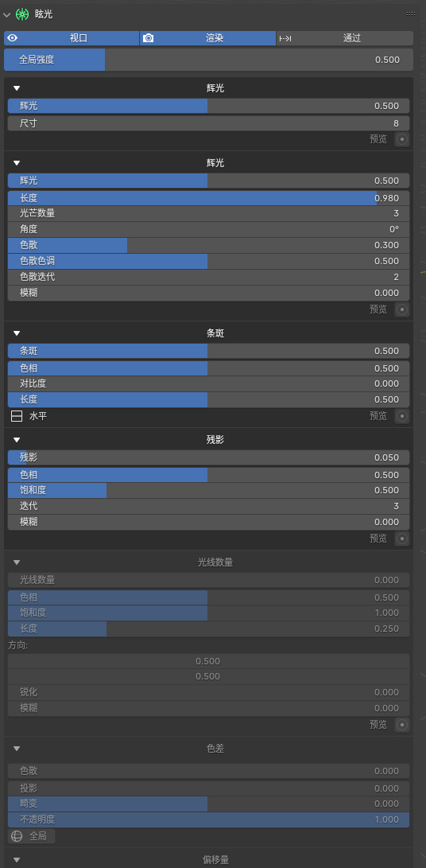Toggle the 通过 passthrough button
Viewport: 426px width, 868px height.
point(345,38)
